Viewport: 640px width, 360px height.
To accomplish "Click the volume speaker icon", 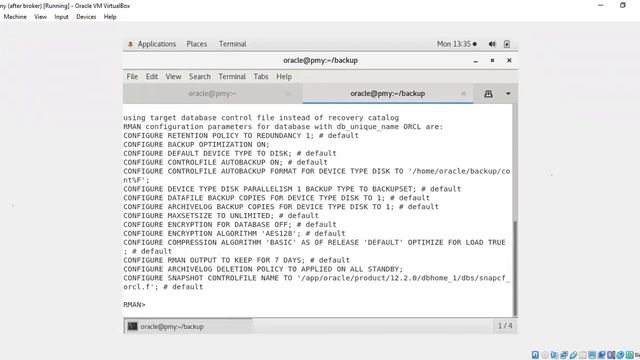I will click(x=492, y=44).
